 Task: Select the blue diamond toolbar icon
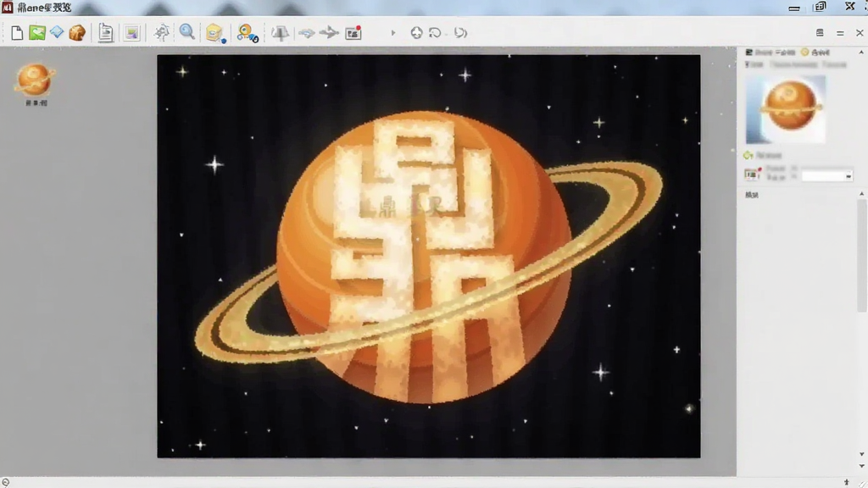click(x=57, y=33)
